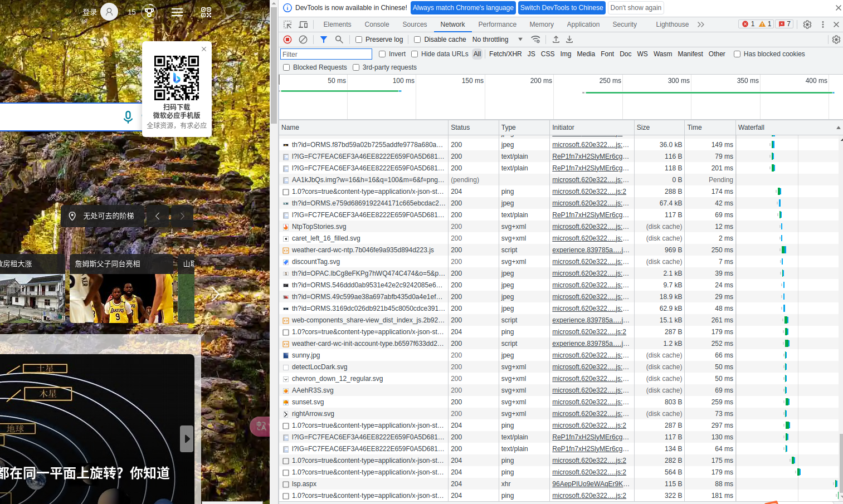This screenshot has height=504, width=843.
Task: Open the Performance tab
Action: 497,25
